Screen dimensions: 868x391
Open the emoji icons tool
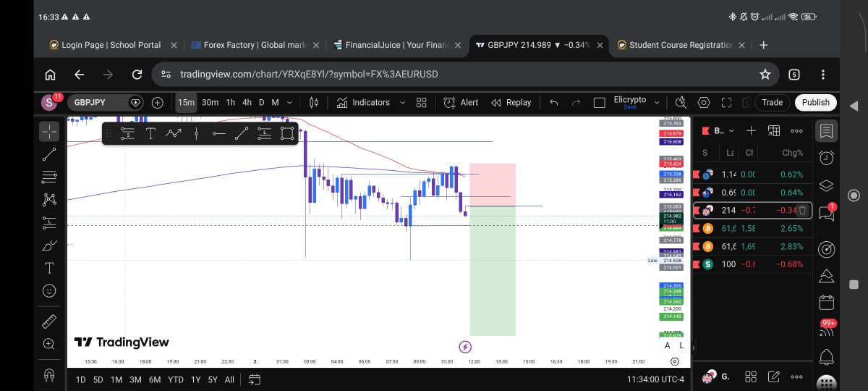[x=49, y=291]
